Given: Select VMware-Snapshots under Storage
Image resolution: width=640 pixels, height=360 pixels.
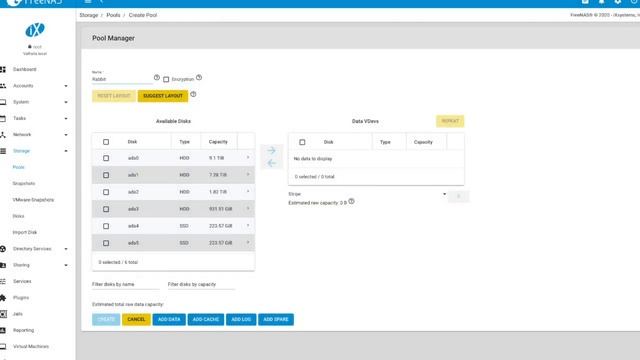Looking at the screenshot, I should coord(33,200).
